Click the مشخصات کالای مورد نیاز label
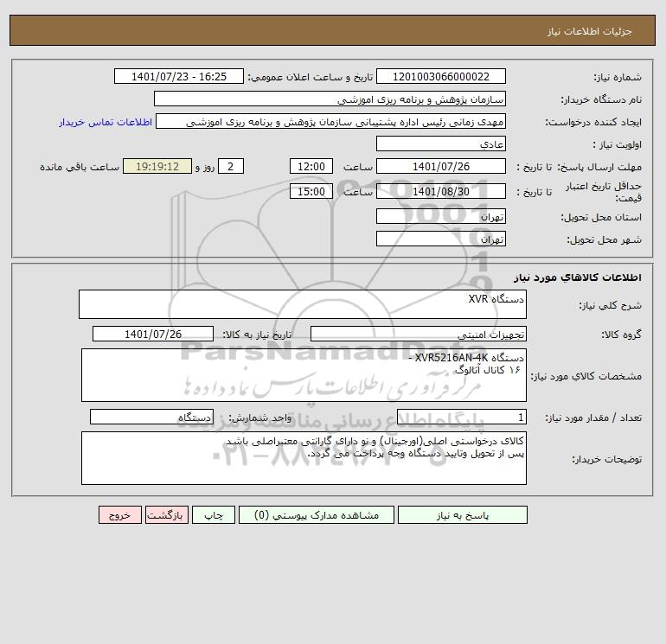This screenshot has height=644, width=666. [x=586, y=376]
